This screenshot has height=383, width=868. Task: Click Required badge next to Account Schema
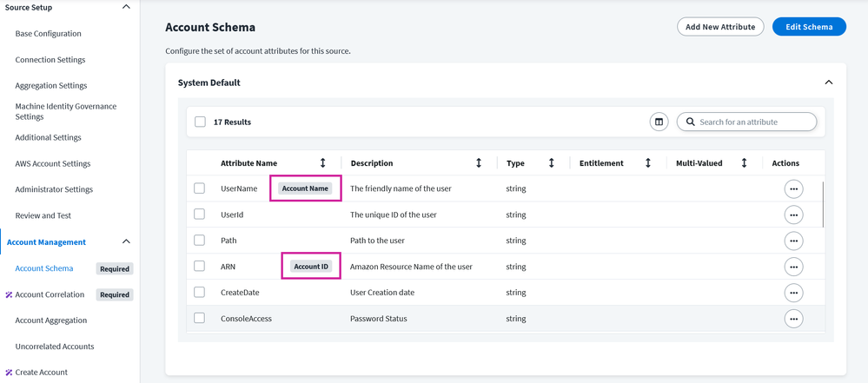pos(115,269)
